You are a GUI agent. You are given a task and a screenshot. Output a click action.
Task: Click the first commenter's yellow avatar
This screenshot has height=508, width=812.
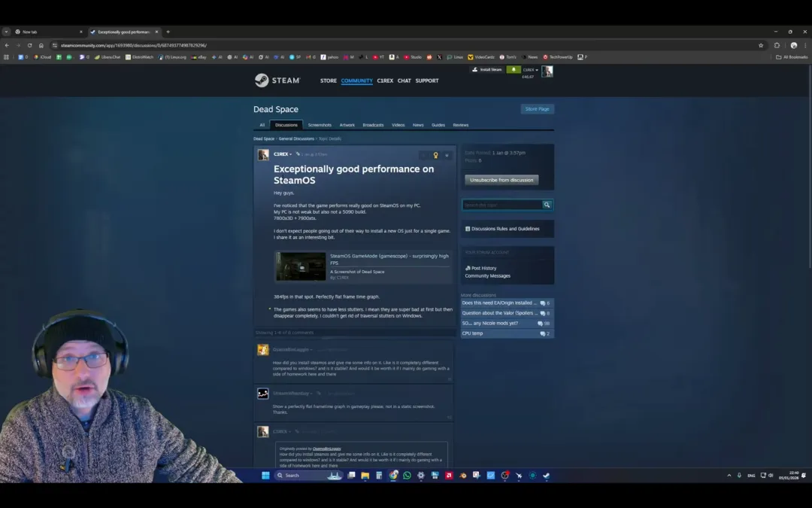tap(263, 350)
